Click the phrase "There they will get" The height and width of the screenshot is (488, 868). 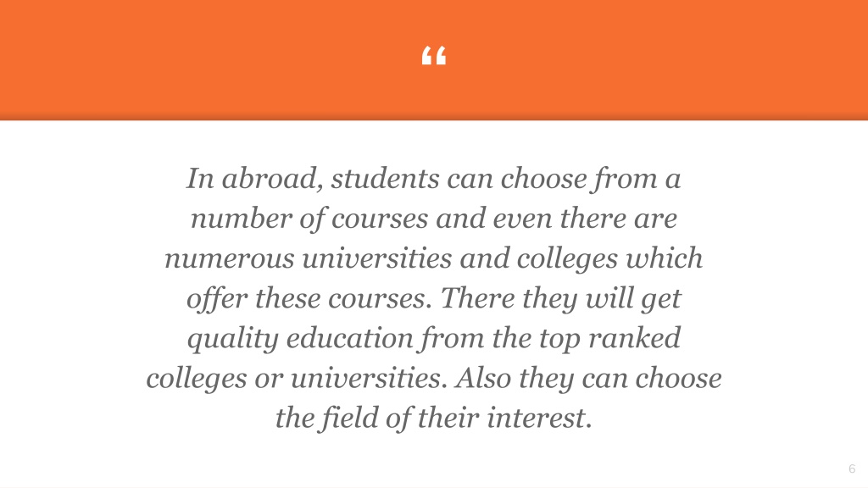pyautogui.click(x=561, y=299)
